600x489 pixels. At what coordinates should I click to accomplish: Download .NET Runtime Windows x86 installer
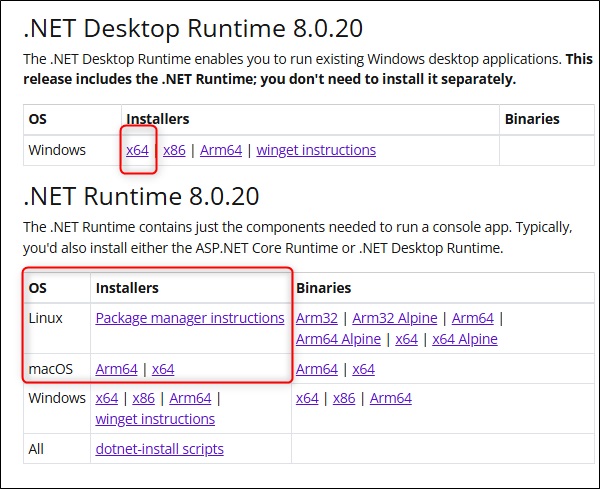[x=143, y=398]
